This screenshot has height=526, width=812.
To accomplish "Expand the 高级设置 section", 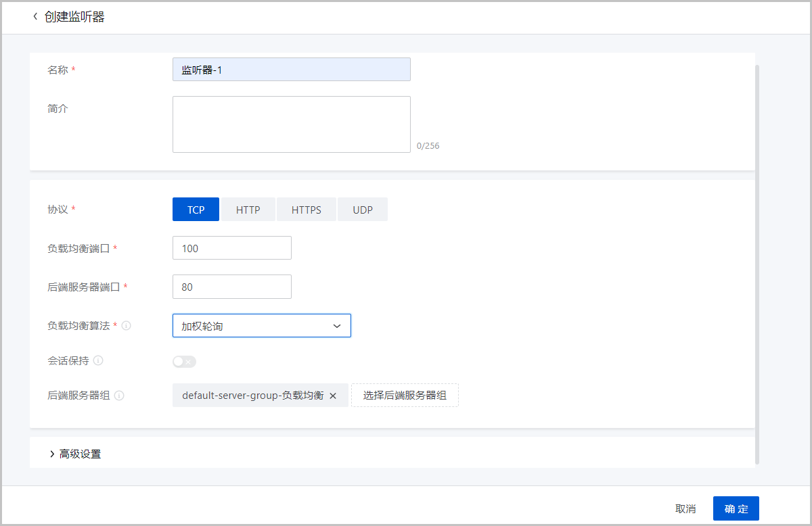I will point(75,454).
